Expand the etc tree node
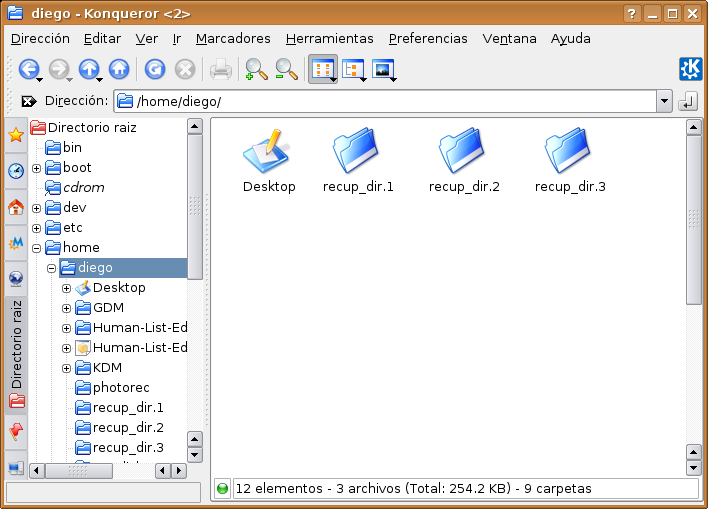Image resolution: width=708 pixels, height=509 pixels. click(x=37, y=228)
